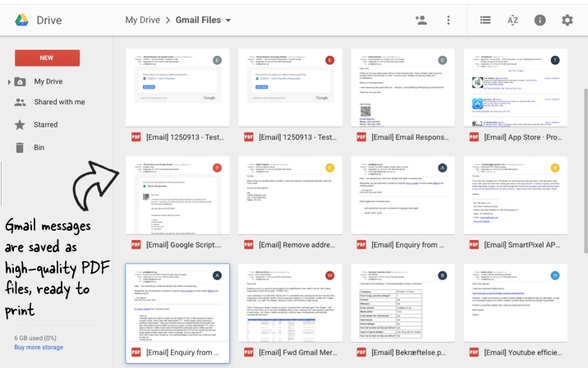Select the SmartPixel AP thumbnail preview
The height and width of the screenshot is (368, 588).
(x=515, y=195)
